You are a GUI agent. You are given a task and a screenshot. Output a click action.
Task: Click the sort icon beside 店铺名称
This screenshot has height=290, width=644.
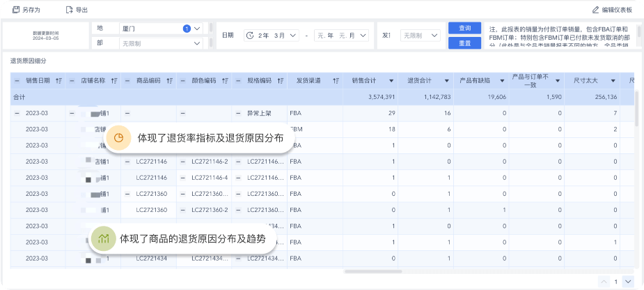pyautogui.click(x=114, y=81)
